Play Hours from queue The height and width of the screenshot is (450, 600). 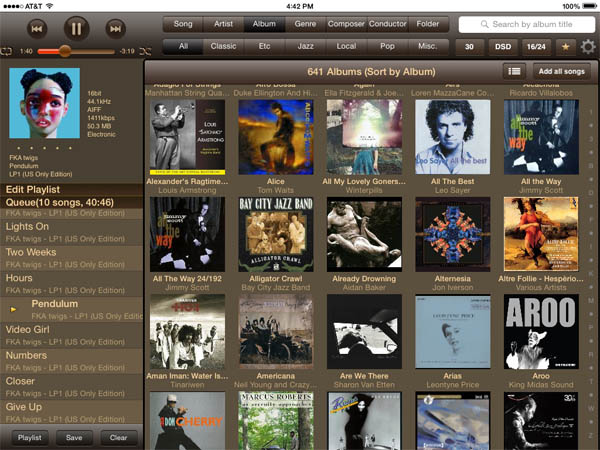[72, 284]
